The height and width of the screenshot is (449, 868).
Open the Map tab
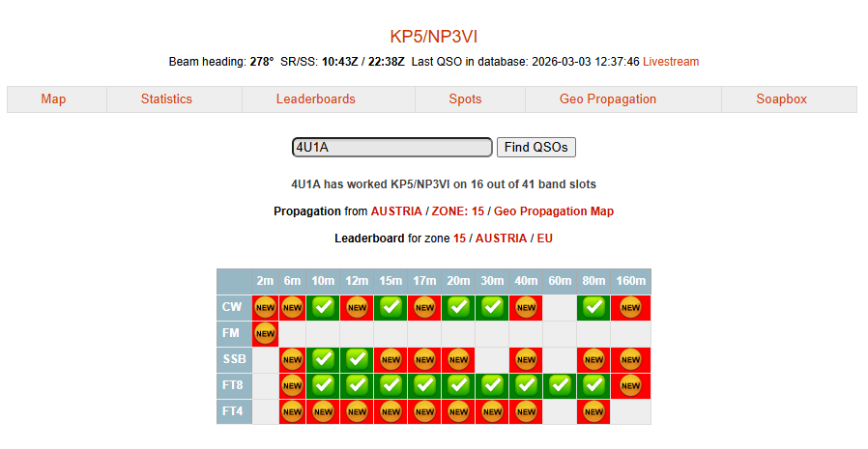click(x=53, y=99)
